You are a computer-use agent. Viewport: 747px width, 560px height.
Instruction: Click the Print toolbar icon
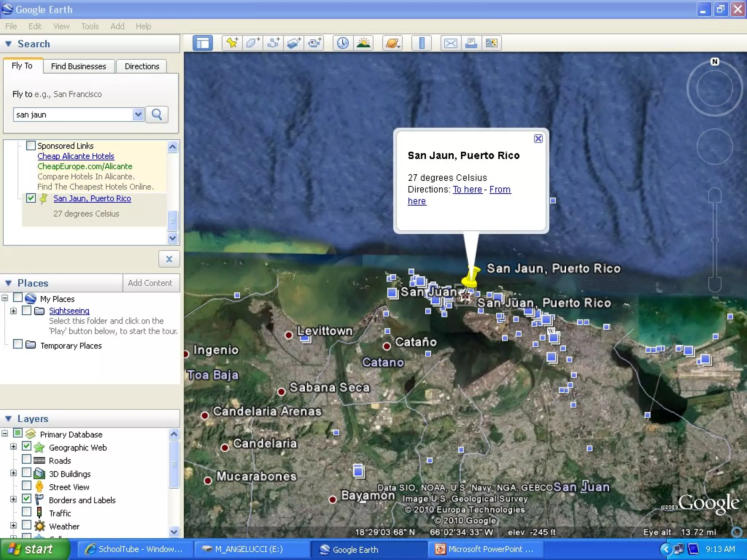[471, 43]
